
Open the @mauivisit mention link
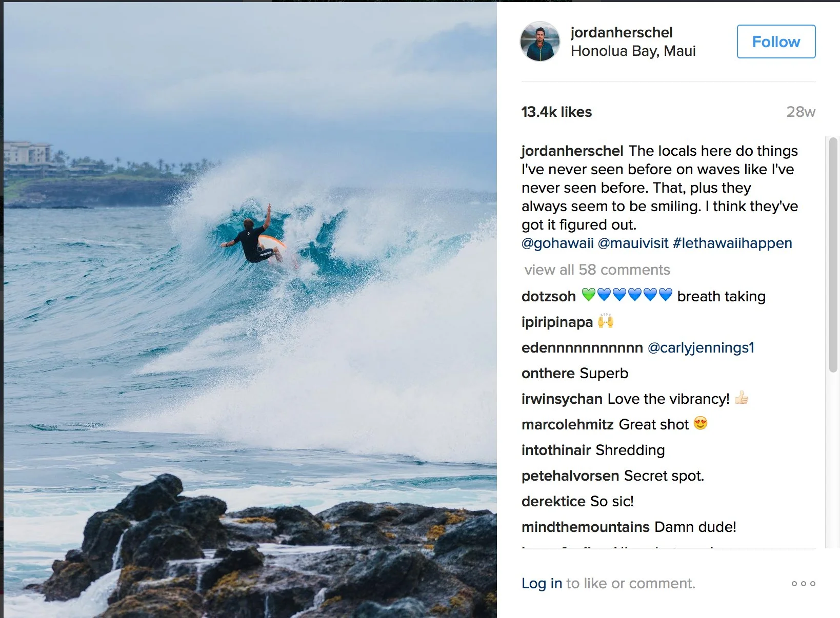coord(633,243)
